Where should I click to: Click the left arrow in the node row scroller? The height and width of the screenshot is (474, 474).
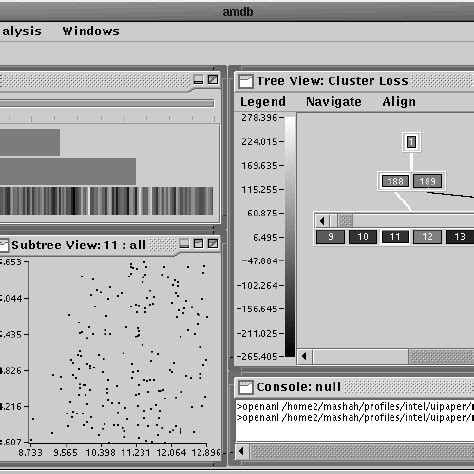[322, 221]
